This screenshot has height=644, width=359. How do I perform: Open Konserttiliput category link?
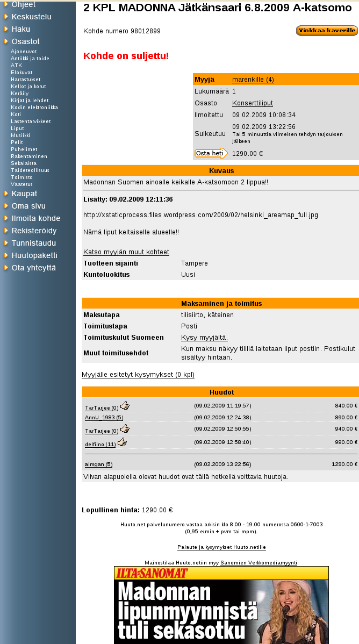(x=252, y=103)
